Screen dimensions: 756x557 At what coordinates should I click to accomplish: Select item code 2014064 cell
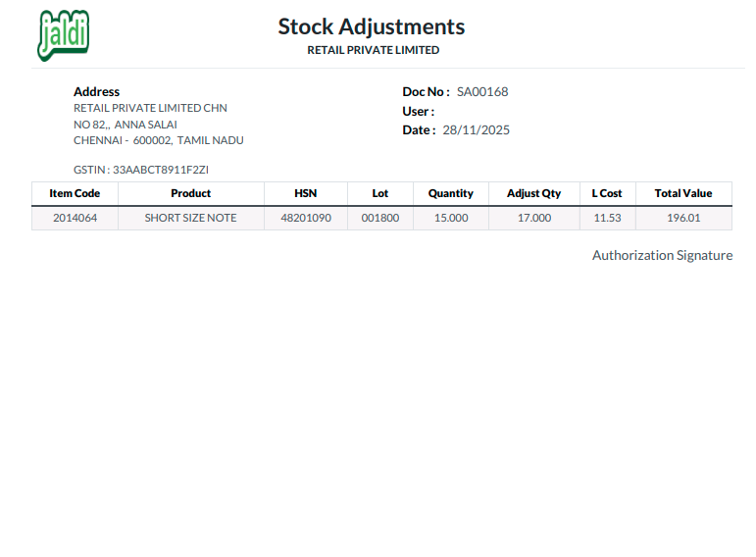point(75,218)
